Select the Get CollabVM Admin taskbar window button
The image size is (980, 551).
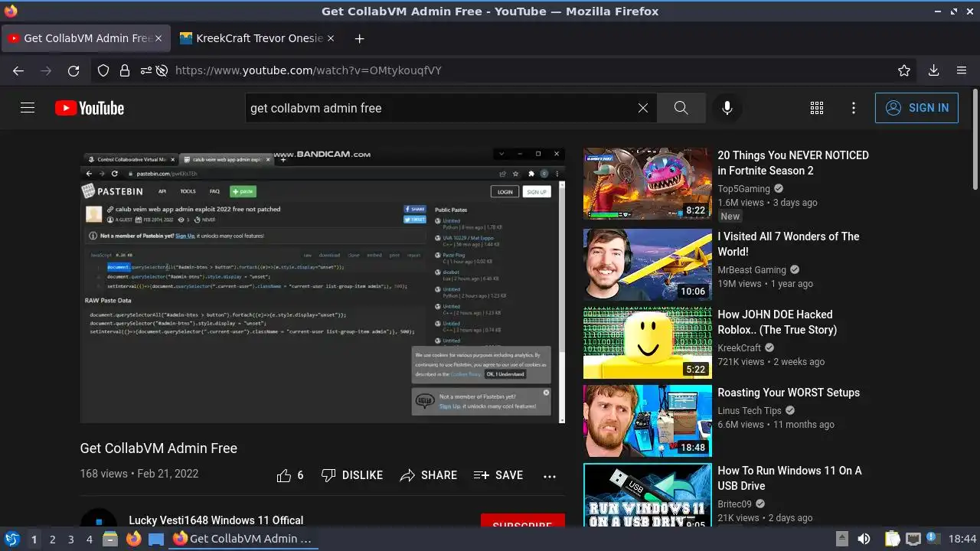(x=242, y=539)
